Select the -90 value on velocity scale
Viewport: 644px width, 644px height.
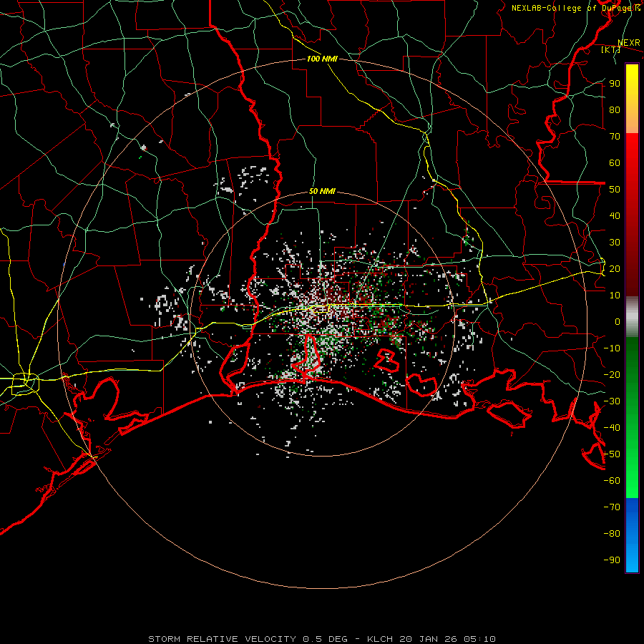612,560
